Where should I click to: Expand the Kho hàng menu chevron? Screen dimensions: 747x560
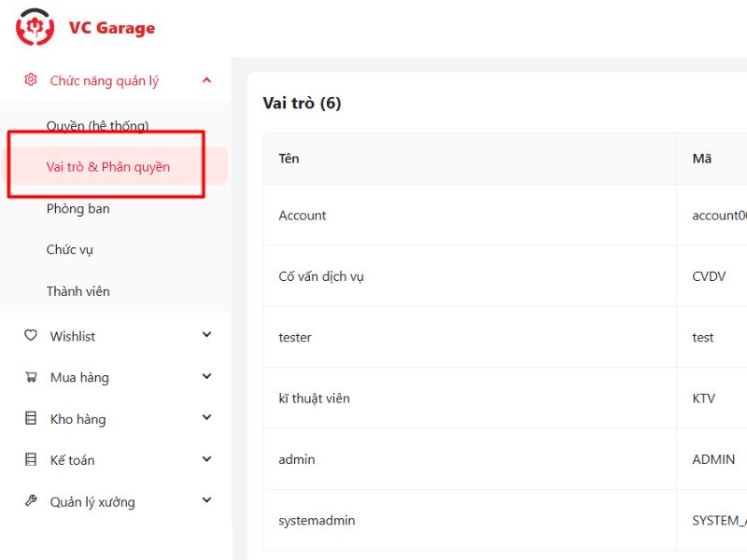[x=206, y=419]
